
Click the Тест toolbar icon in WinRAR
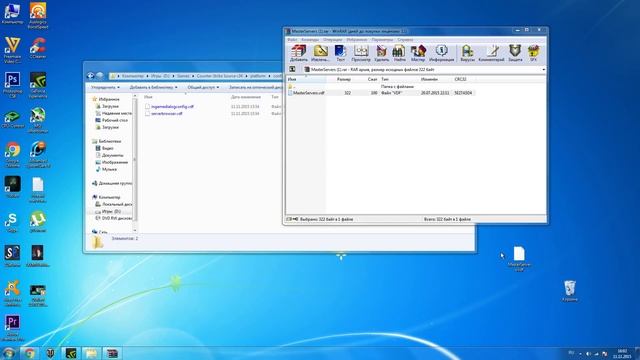pyautogui.click(x=340, y=53)
